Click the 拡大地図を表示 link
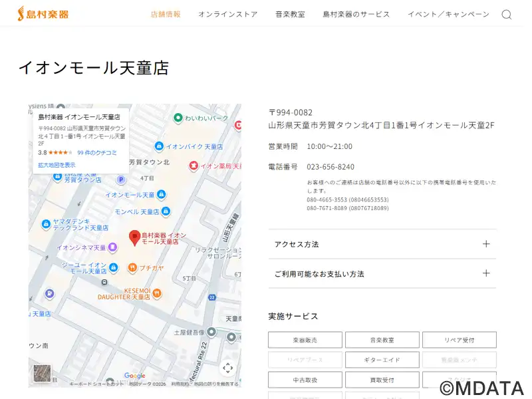532x399 pixels. click(x=57, y=165)
